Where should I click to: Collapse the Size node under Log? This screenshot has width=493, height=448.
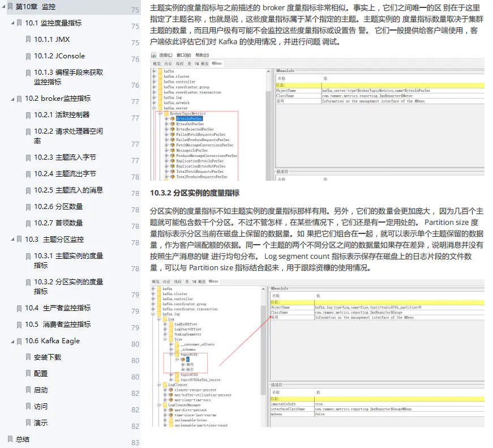[x=165, y=339]
